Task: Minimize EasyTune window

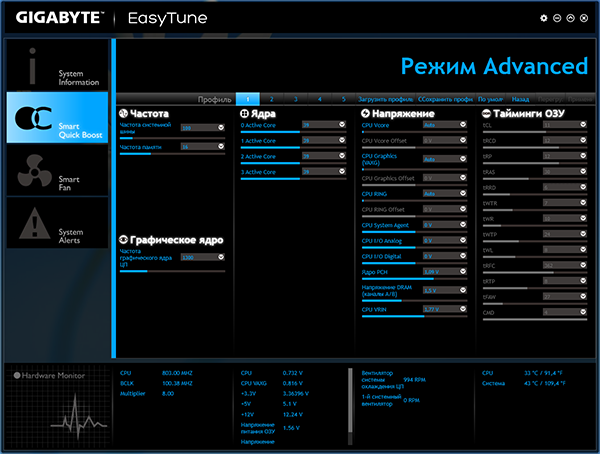Action: click(557, 18)
